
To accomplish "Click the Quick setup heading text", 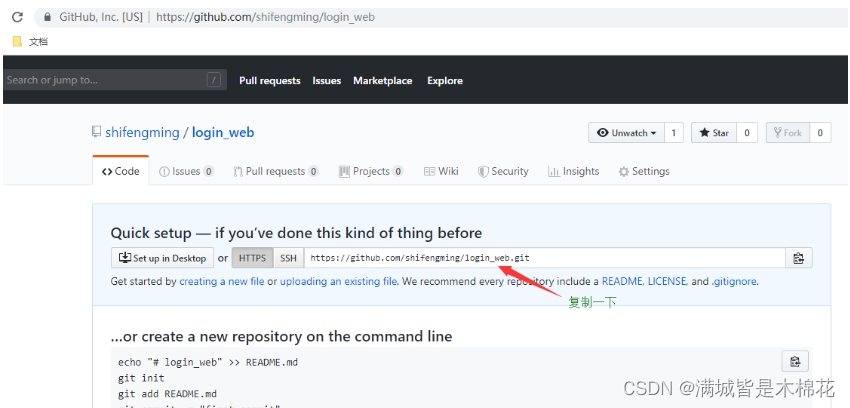I will click(x=296, y=234).
